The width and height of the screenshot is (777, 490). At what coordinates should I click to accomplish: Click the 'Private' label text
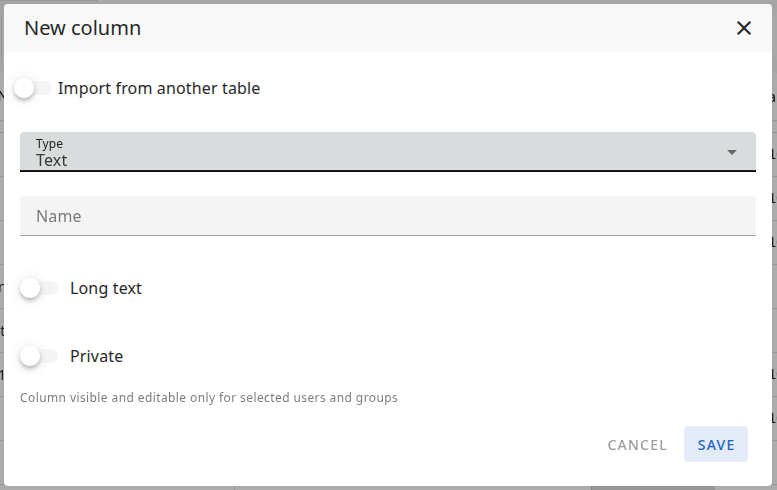coord(97,356)
